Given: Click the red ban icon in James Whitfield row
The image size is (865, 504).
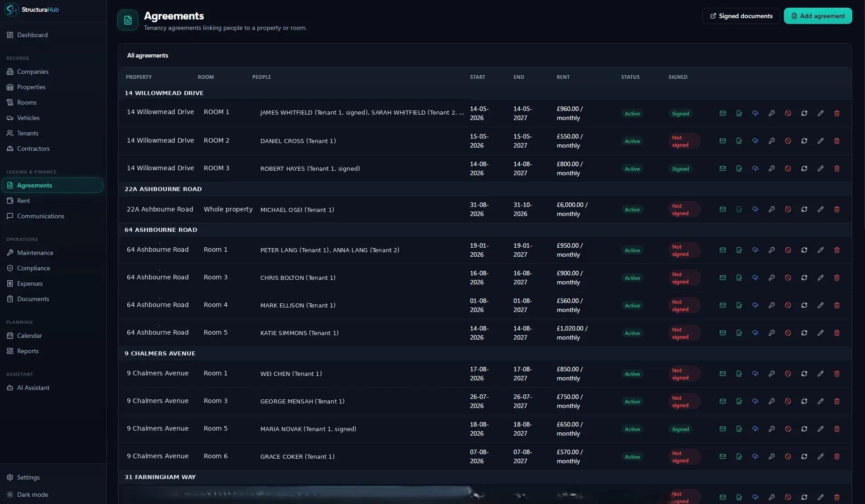Looking at the screenshot, I should 788,113.
